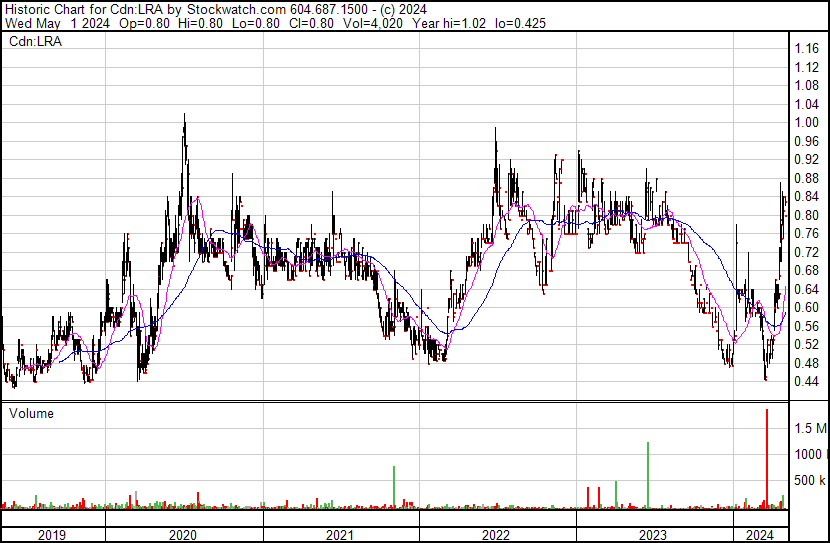Click the 0.56 price axis label
This screenshot has height=543, width=830.
click(x=807, y=327)
